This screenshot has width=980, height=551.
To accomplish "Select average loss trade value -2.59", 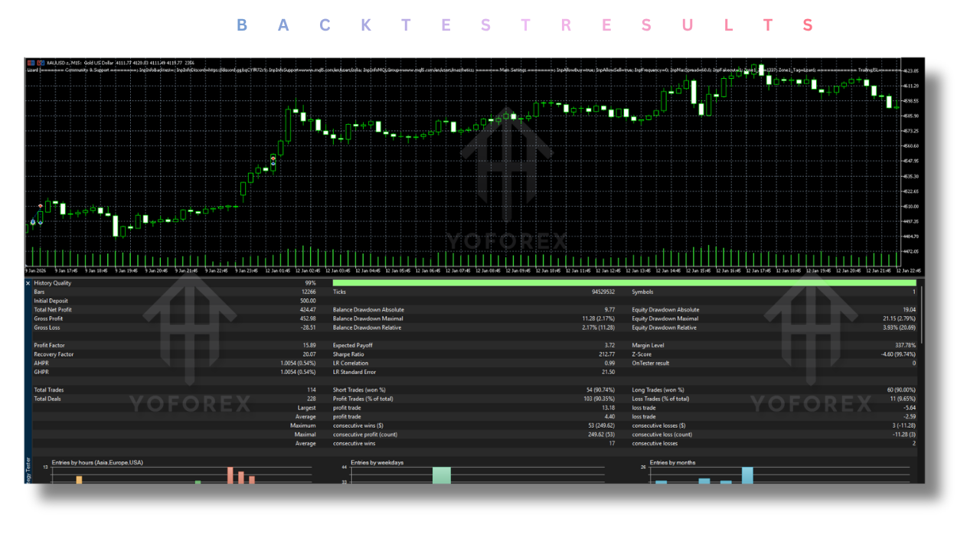I will point(909,416).
